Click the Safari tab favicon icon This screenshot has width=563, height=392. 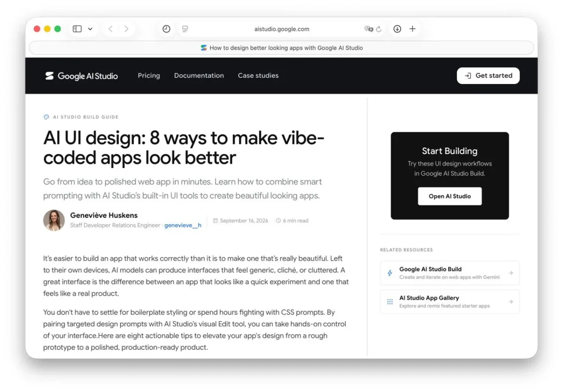point(204,48)
